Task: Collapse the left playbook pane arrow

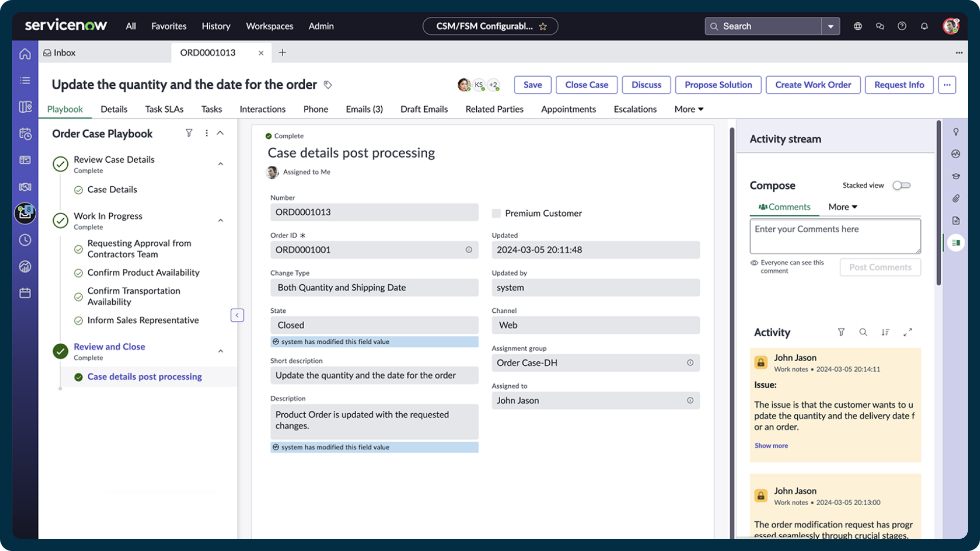Action: click(x=237, y=315)
